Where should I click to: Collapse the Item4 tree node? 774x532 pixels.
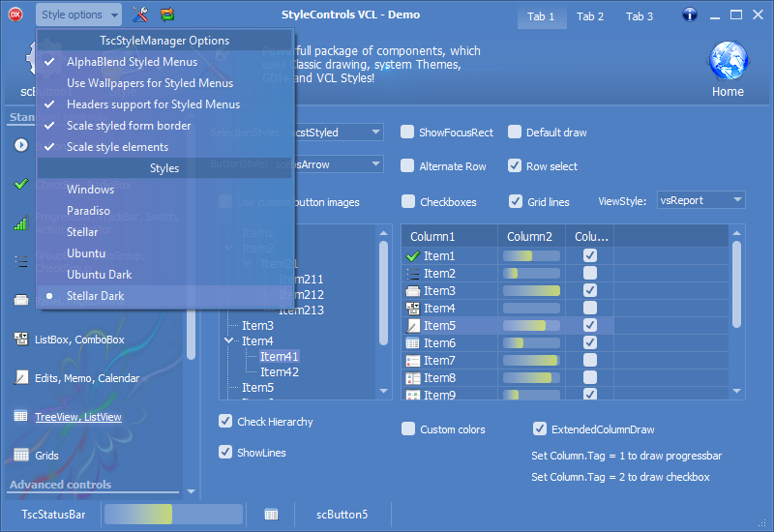point(229,340)
